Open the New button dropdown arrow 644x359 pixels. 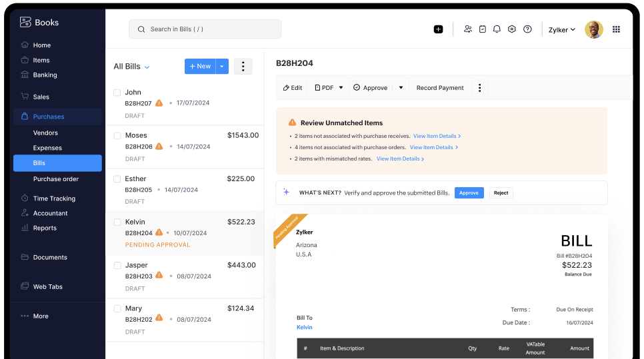tap(222, 67)
